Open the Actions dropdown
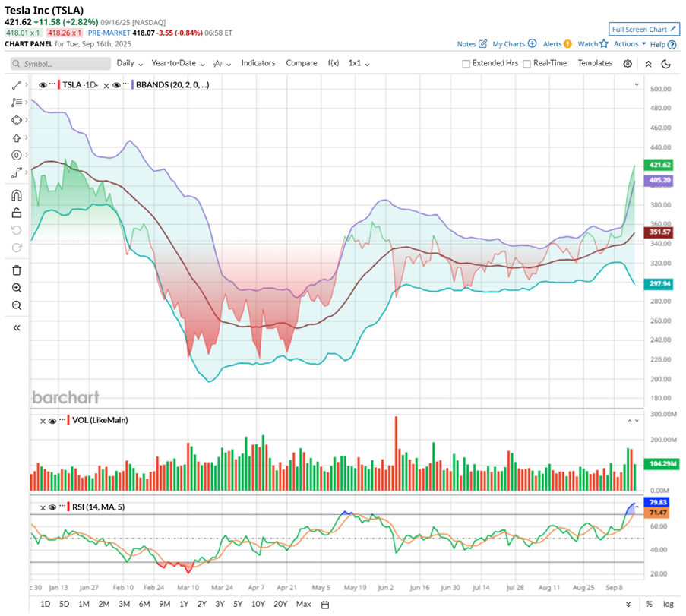The height and width of the screenshot is (616, 686). coord(630,44)
